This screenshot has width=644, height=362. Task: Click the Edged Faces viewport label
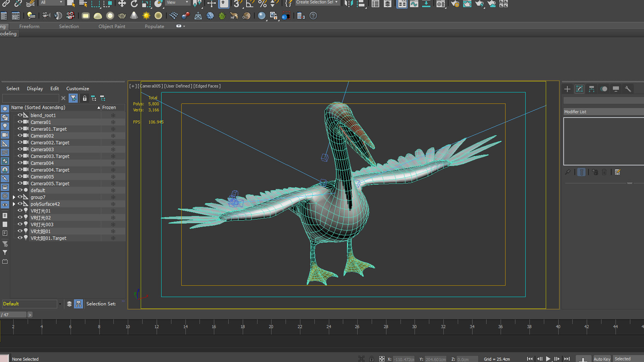pyautogui.click(x=207, y=86)
